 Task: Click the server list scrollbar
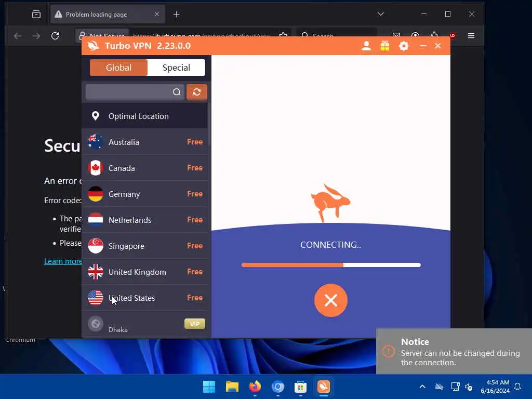click(x=209, y=125)
